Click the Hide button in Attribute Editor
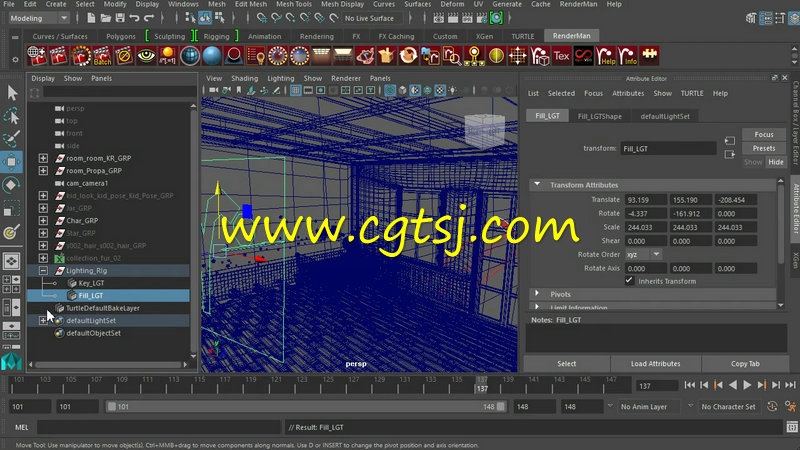The height and width of the screenshot is (450, 800). click(x=776, y=162)
